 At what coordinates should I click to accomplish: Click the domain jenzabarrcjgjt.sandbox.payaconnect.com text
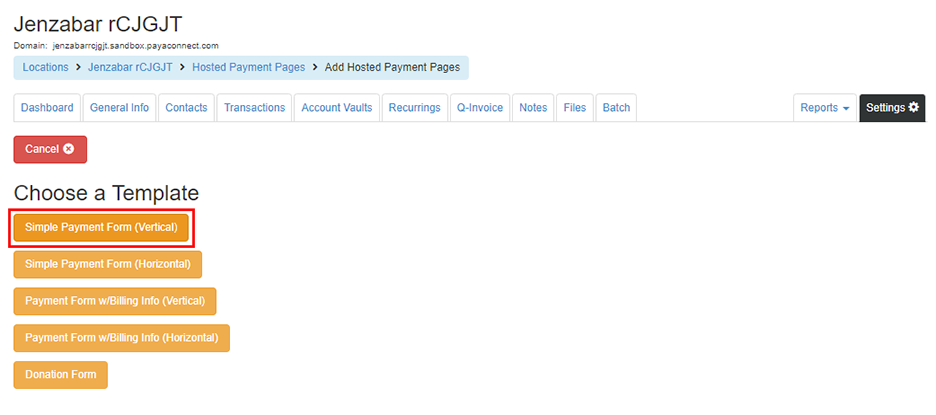[136, 45]
